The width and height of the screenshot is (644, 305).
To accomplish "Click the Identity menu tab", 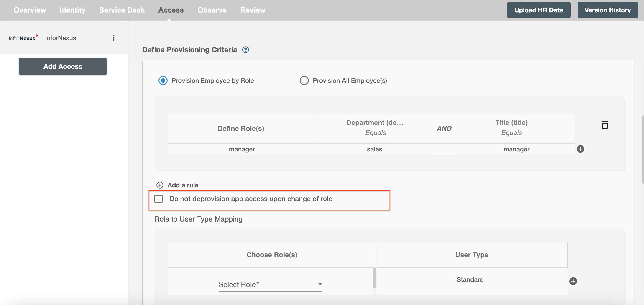I will pyautogui.click(x=72, y=10).
